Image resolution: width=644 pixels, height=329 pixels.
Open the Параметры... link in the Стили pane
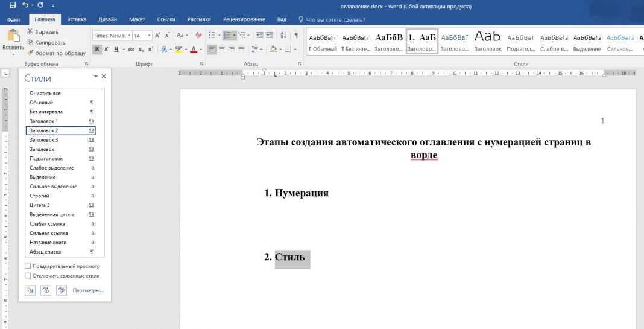tap(88, 290)
